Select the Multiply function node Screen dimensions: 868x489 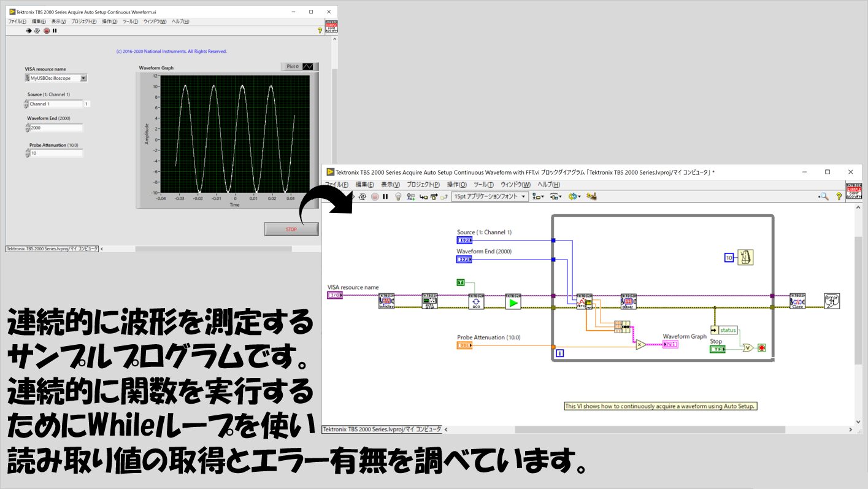pyautogui.click(x=640, y=344)
